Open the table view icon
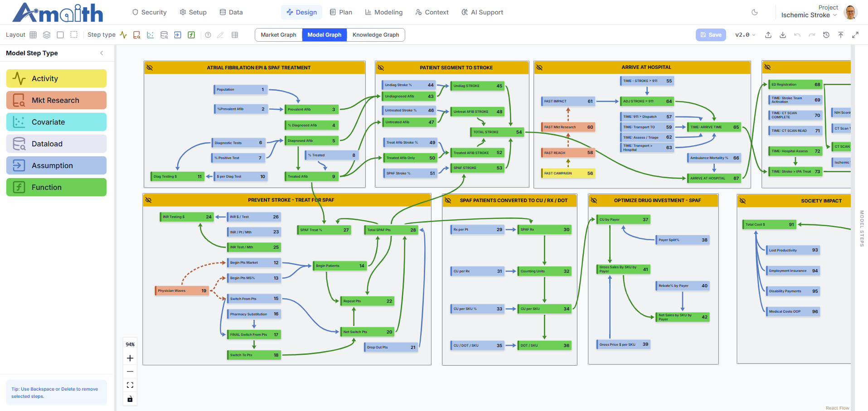Viewport: 868px width, 411px height. 235,35
